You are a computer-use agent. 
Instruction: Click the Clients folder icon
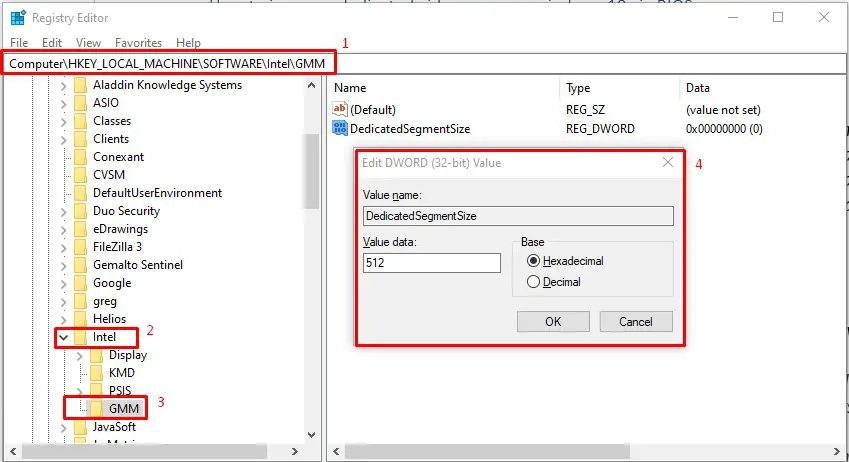[x=80, y=139]
